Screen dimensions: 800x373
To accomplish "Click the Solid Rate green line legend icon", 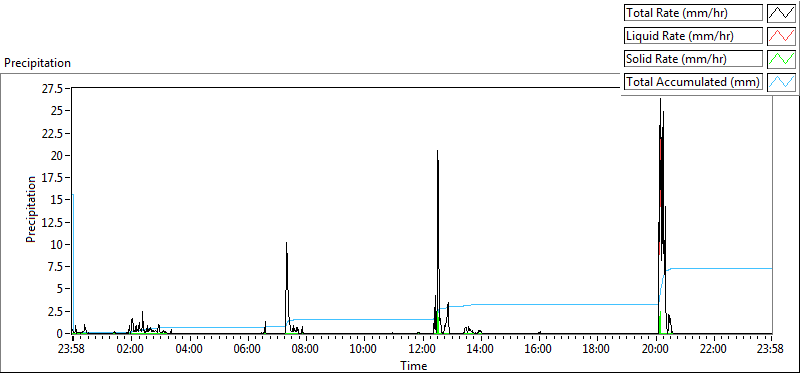I will pyautogui.click(x=781, y=59).
